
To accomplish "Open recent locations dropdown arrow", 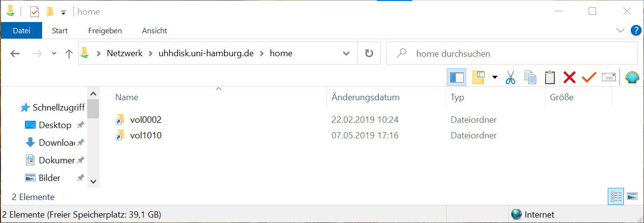I will click(54, 53).
